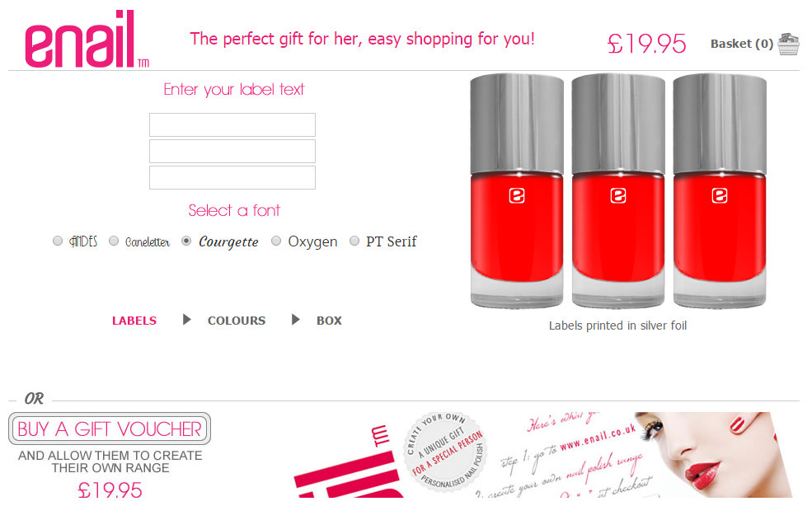This screenshot has width=812, height=506.
Task: Click the e logo on middle bottle
Action: (618, 196)
